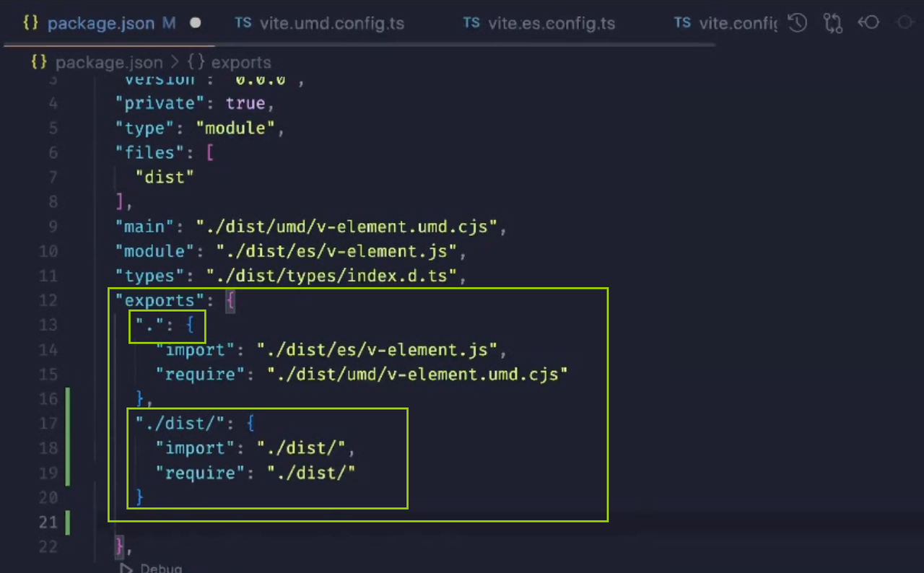
Task: Open the exports breadcrumb dropdown
Action: click(x=240, y=62)
